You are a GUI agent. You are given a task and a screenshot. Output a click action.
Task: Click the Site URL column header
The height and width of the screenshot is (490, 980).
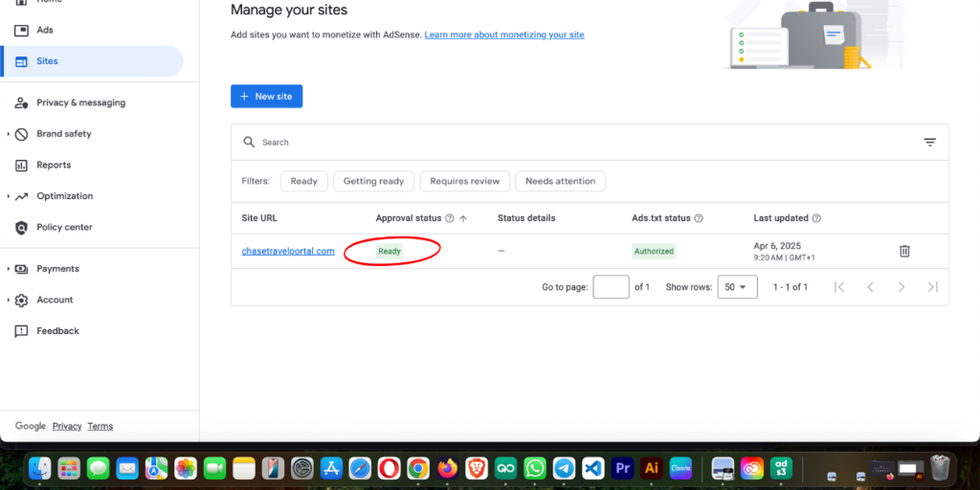(x=259, y=218)
